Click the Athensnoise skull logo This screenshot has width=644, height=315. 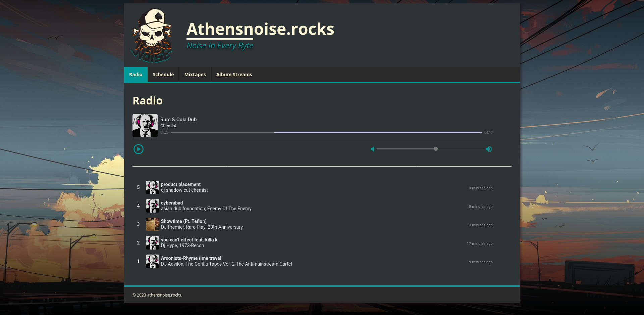tap(152, 36)
